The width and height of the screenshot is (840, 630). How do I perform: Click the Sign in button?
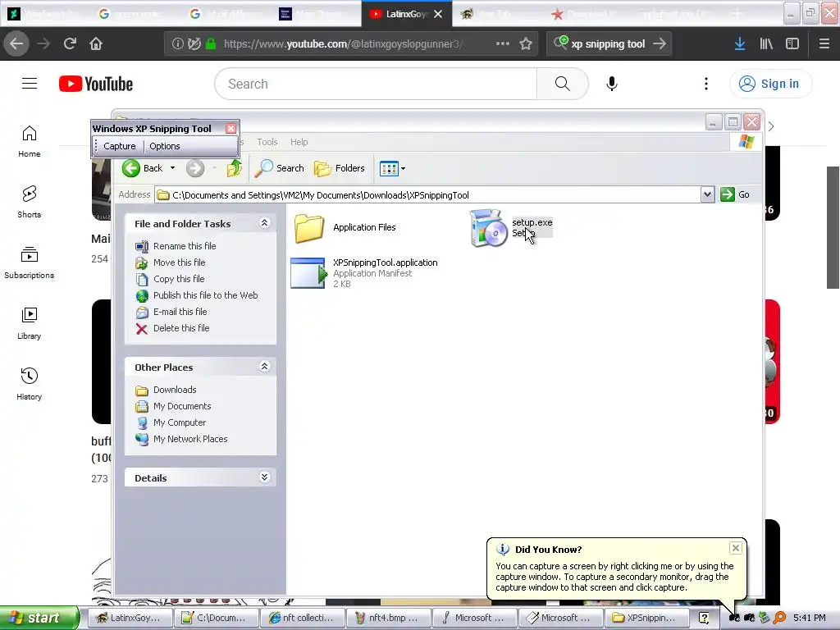pyautogui.click(x=770, y=84)
